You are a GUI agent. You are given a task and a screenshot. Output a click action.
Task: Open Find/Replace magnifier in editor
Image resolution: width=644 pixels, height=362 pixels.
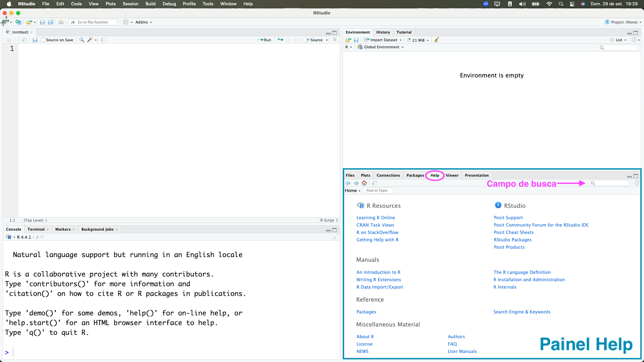82,40
